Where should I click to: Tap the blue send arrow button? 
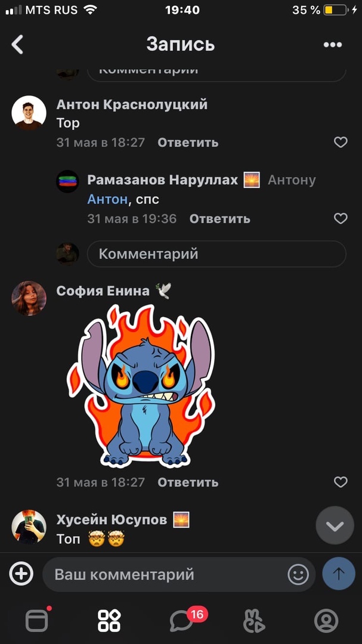click(x=339, y=574)
